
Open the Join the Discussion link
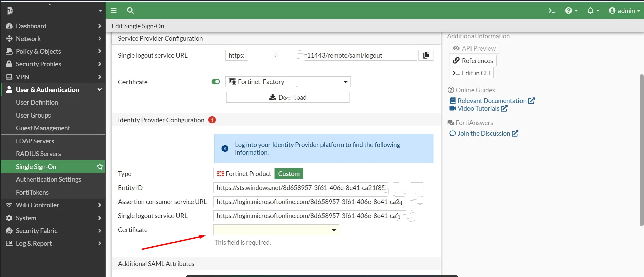tap(484, 133)
